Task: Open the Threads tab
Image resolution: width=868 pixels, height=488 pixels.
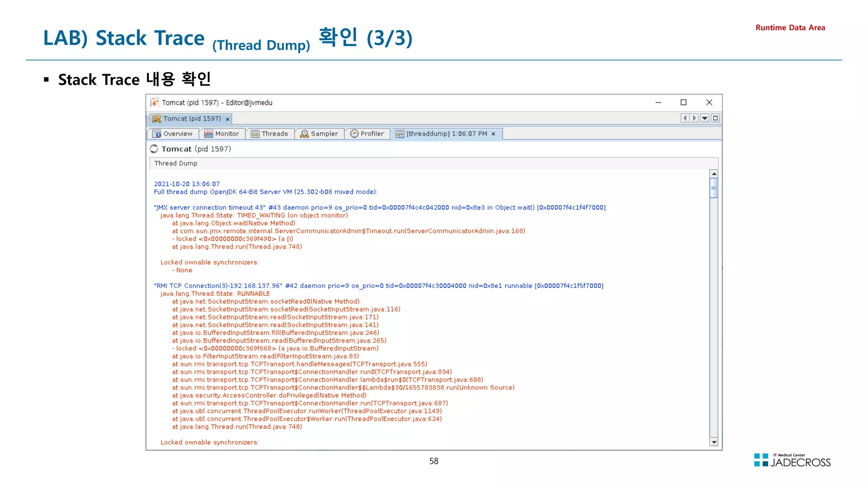Action: pyautogui.click(x=270, y=134)
